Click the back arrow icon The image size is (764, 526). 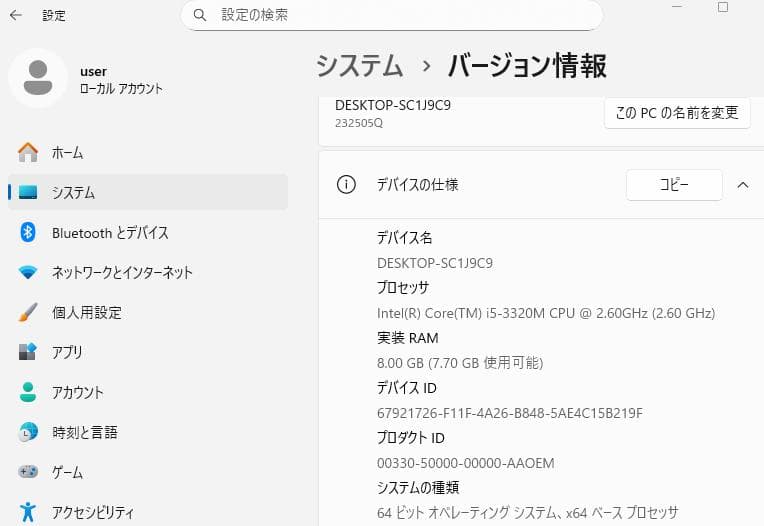point(16,15)
